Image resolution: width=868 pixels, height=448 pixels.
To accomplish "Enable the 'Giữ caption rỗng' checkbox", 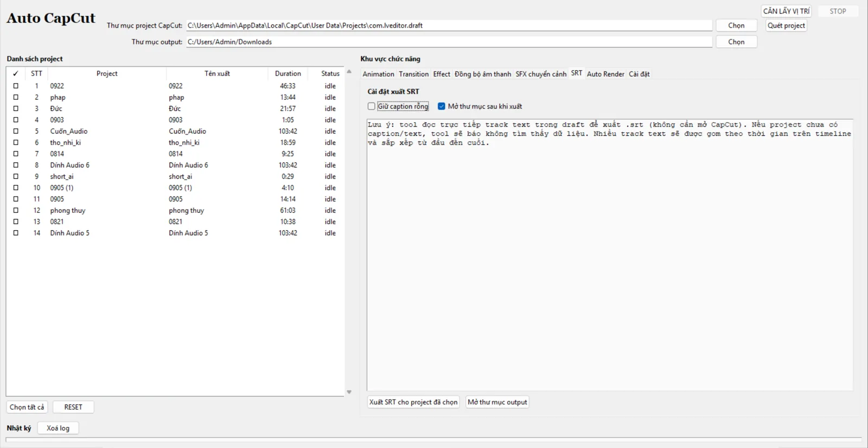I will (372, 106).
